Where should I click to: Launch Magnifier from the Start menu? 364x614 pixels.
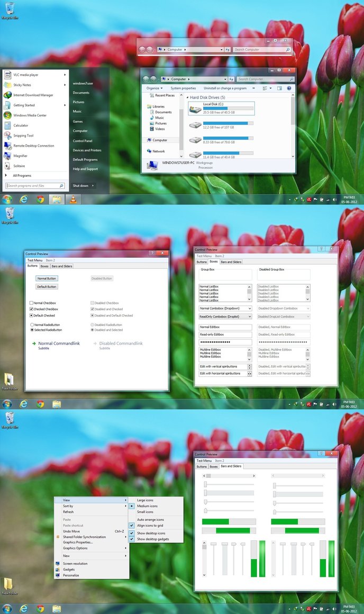coord(20,156)
